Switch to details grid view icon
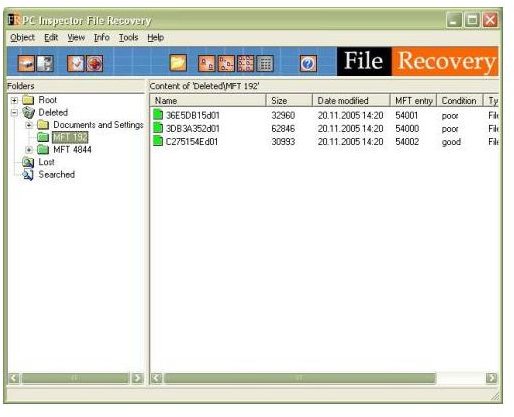 click(265, 63)
